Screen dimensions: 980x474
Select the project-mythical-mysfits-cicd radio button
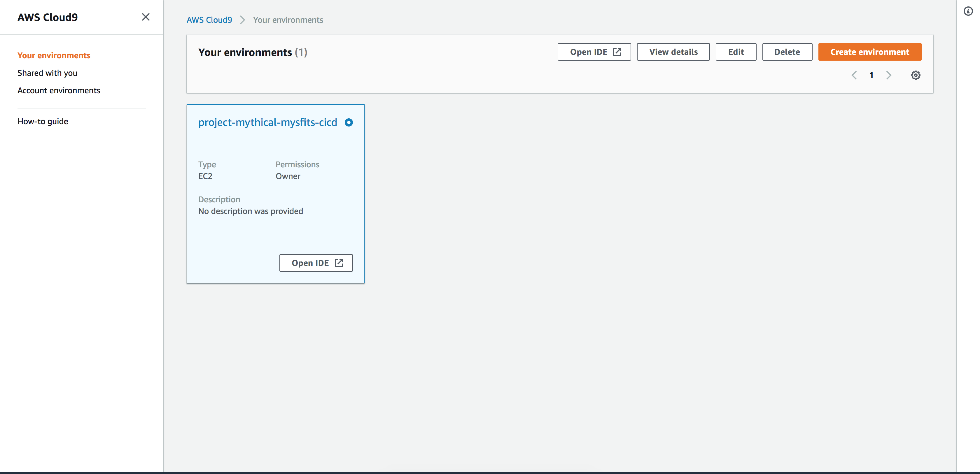(x=349, y=122)
